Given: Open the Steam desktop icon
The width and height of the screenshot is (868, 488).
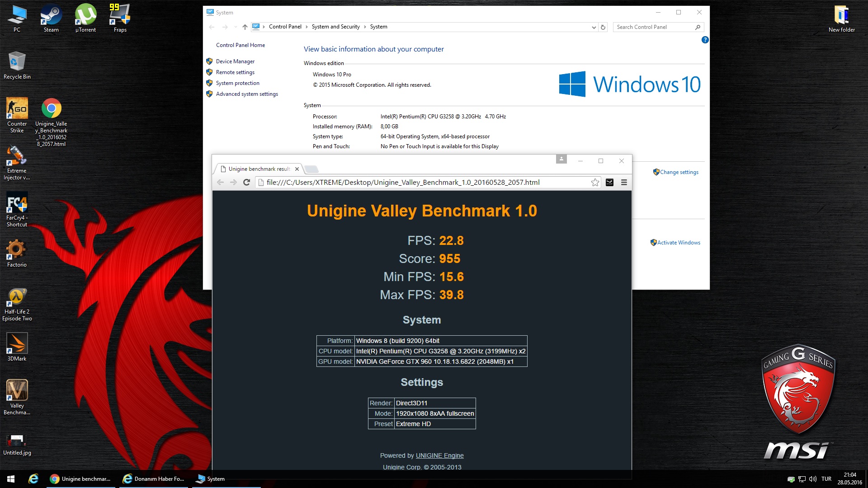Looking at the screenshot, I should point(51,19).
